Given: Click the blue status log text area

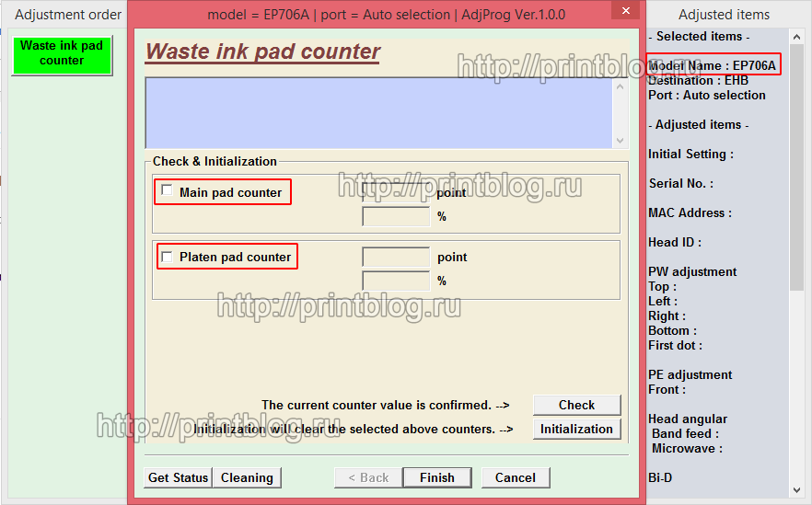Looking at the screenshot, I should pos(379,113).
